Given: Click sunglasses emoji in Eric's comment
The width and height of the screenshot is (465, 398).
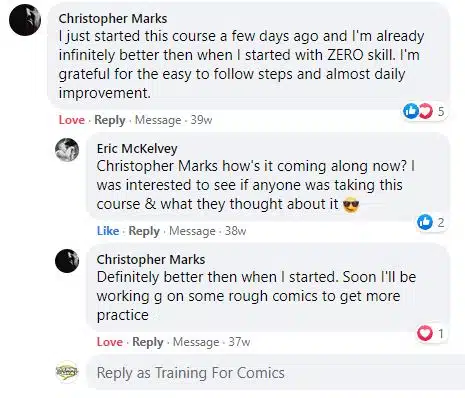Looking at the screenshot, I should coord(351,205).
